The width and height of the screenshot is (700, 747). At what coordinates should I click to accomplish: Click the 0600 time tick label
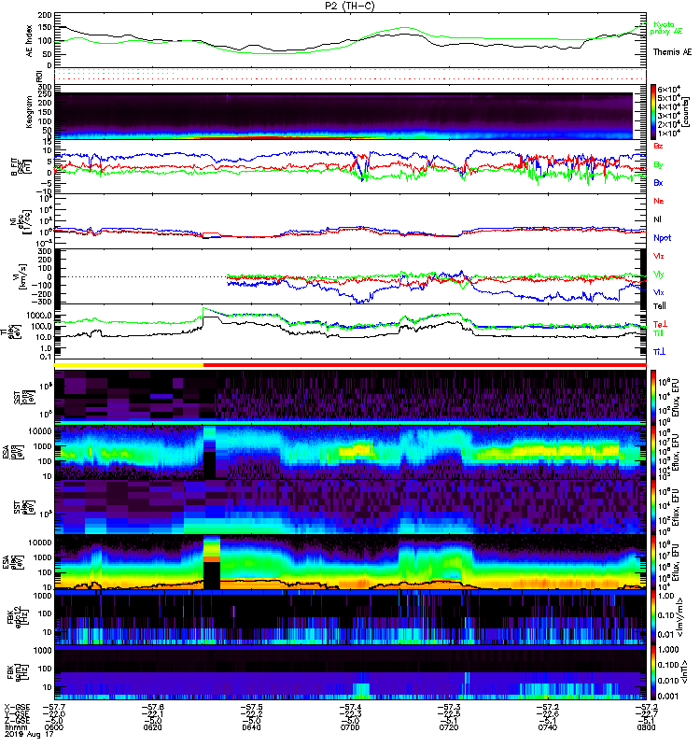[x=53, y=727]
